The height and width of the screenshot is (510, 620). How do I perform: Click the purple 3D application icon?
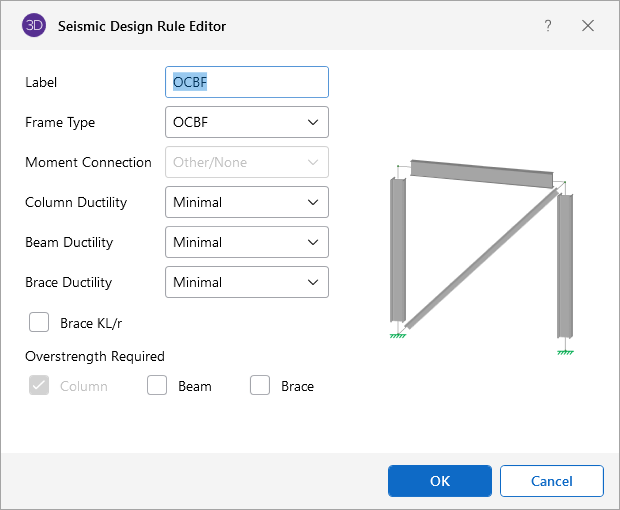coord(34,26)
